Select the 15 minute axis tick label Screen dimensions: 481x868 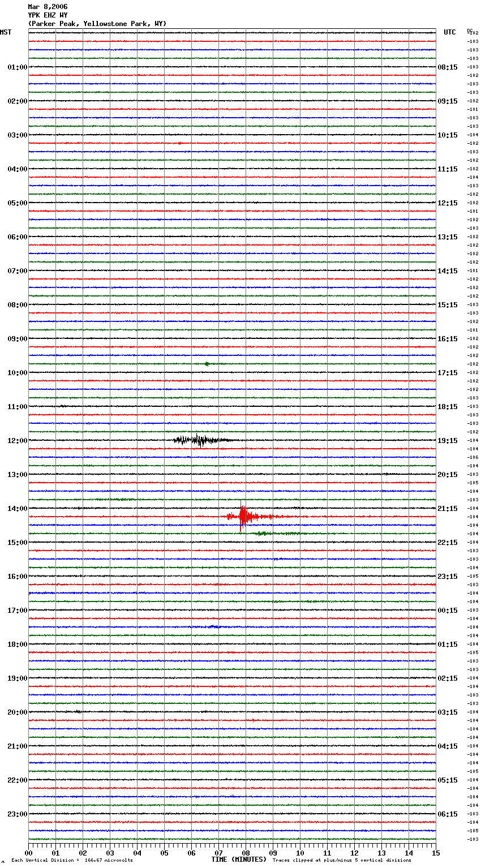436,853
